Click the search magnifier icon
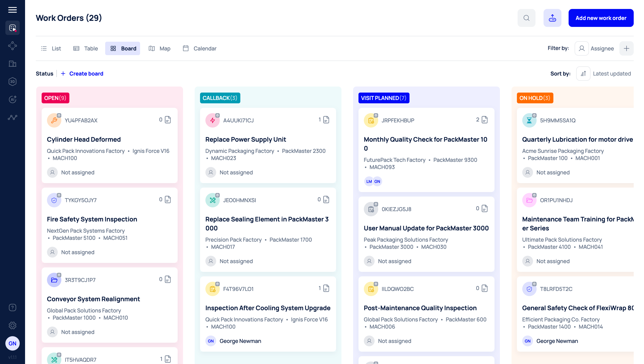The image size is (644, 364). [526, 18]
